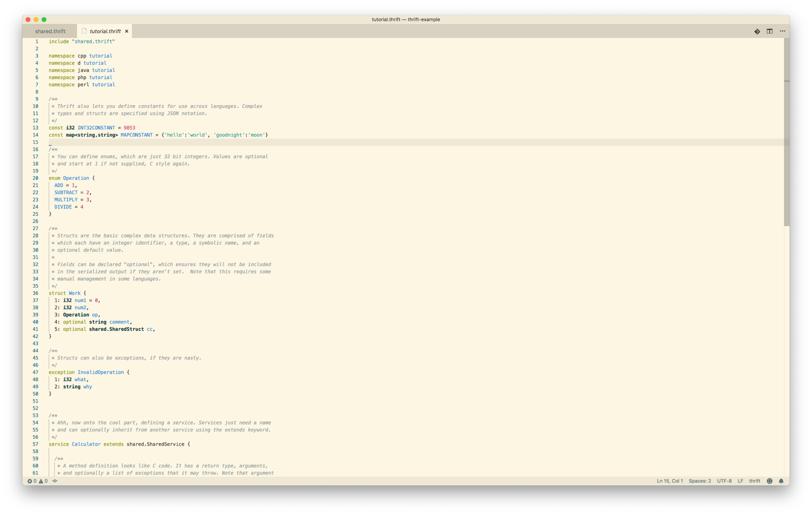Click line number 20 in the gutter
The height and width of the screenshot is (515, 812).
pyautogui.click(x=36, y=178)
